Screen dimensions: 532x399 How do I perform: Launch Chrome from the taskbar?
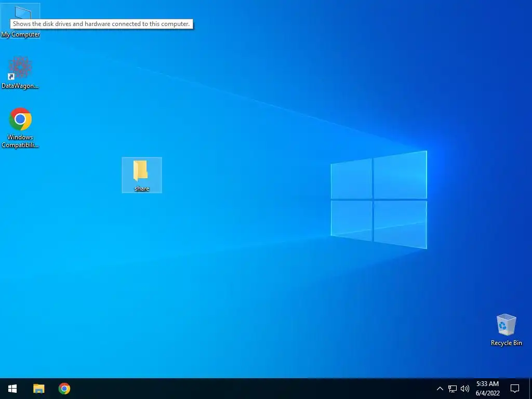[x=64, y=389]
